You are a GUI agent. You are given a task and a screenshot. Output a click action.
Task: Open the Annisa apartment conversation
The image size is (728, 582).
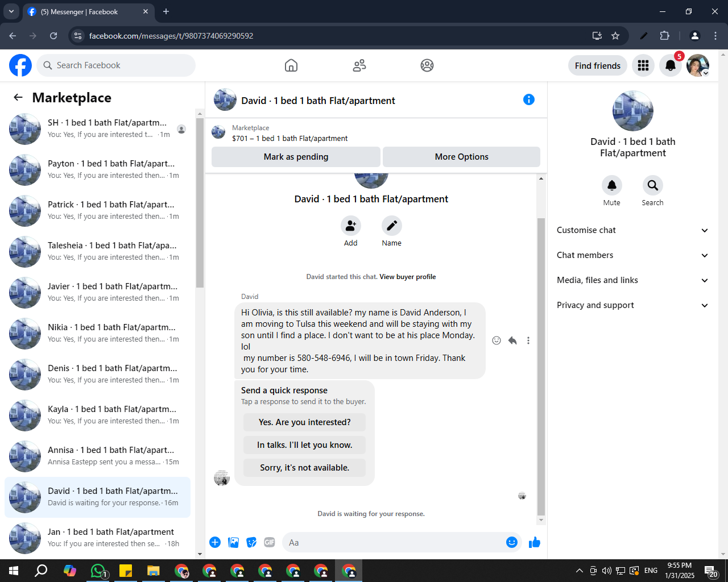point(98,456)
